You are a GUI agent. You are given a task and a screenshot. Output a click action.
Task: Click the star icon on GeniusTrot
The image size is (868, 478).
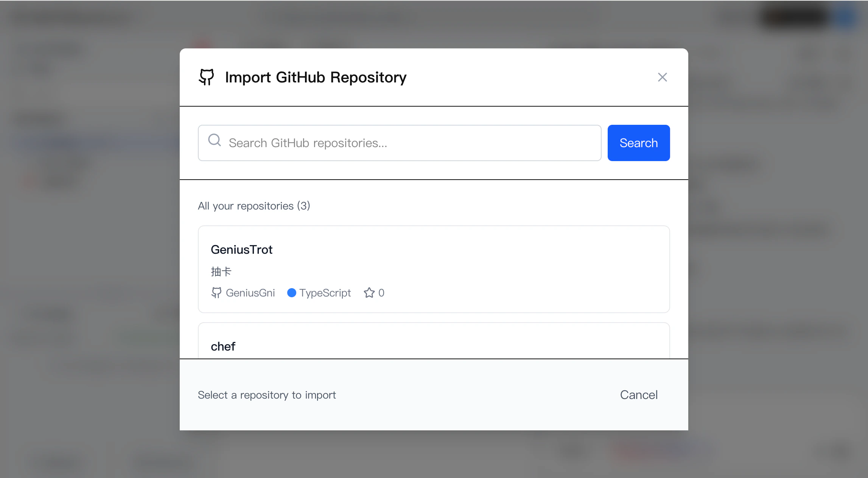pyautogui.click(x=369, y=293)
